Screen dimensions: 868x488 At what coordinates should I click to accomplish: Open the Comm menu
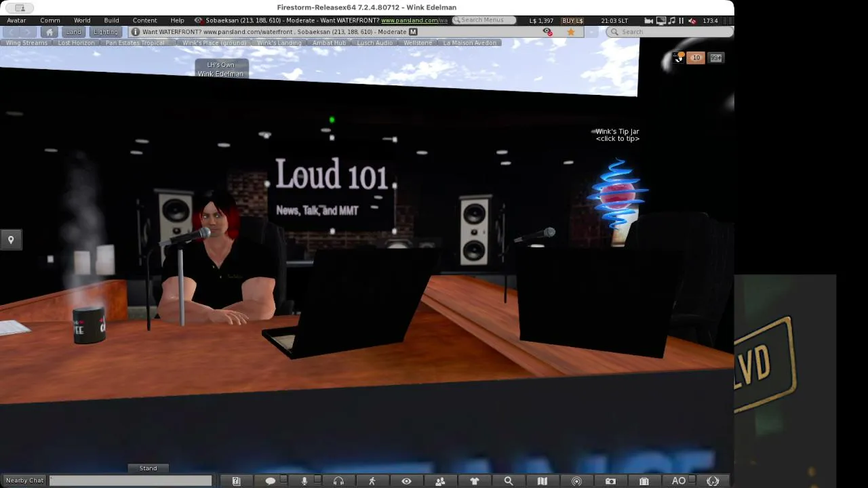click(50, 20)
